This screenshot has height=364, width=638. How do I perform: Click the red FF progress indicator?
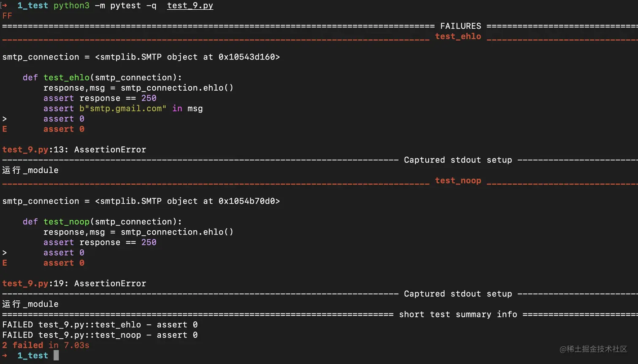pyautogui.click(x=7, y=16)
